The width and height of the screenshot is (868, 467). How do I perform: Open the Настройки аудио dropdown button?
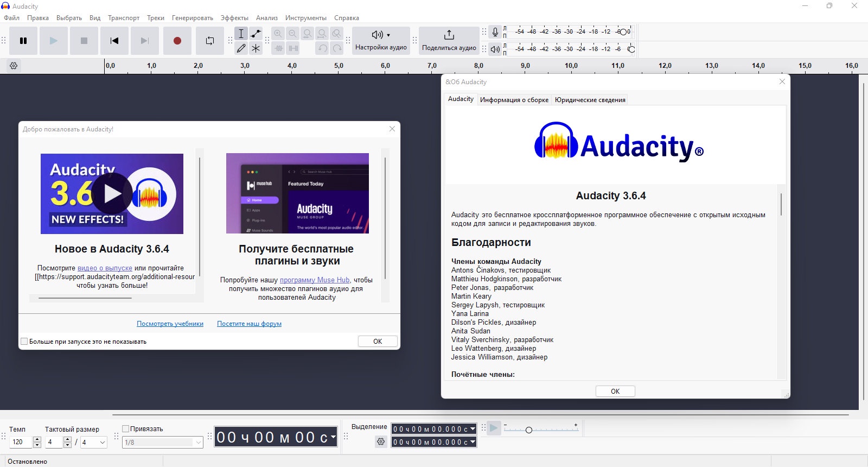coord(381,41)
